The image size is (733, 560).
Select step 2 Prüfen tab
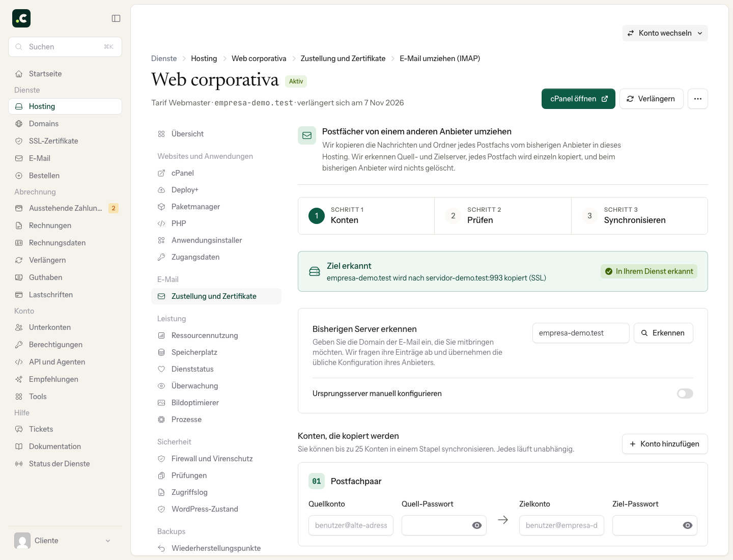503,216
